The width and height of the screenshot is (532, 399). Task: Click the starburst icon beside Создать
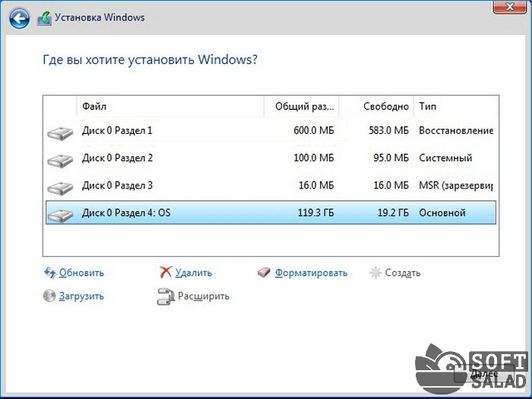point(375,272)
